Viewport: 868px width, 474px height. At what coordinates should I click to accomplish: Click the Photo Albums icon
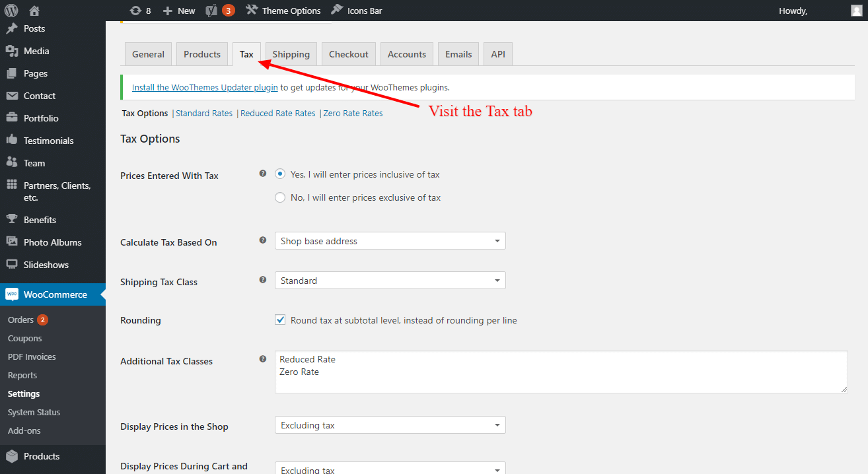[12, 242]
